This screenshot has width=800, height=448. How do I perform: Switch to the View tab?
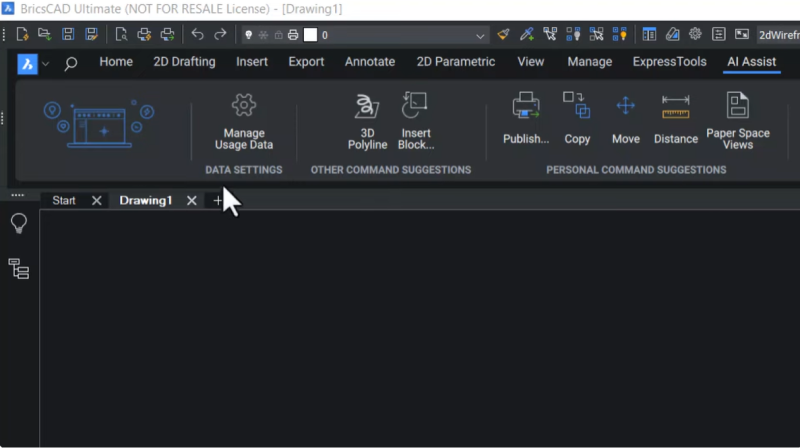531,62
